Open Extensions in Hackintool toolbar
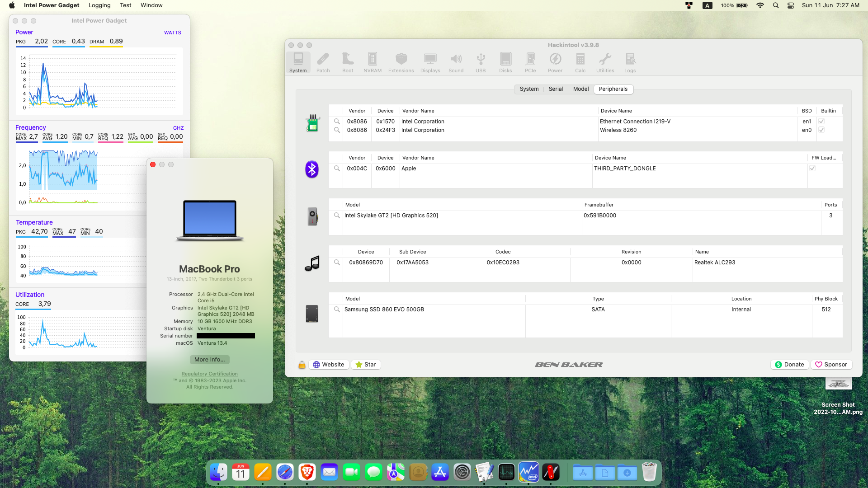This screenshot has width=868, height=488. click(x=401, y=62)
